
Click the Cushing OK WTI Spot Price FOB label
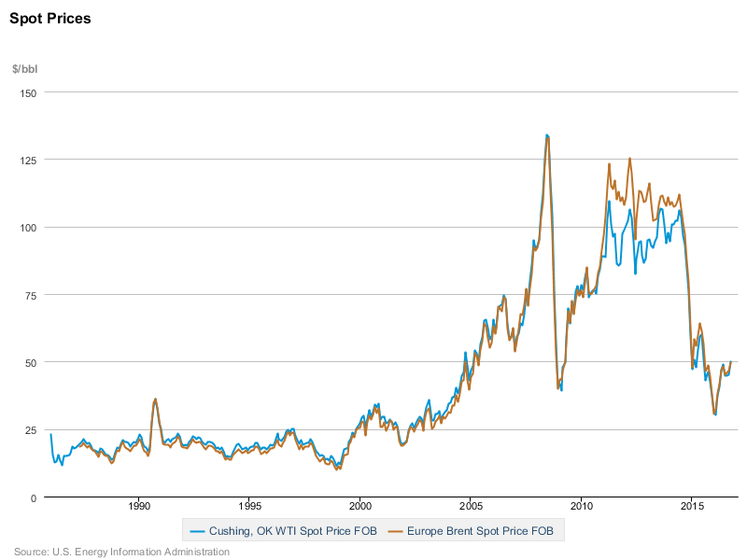294,530
